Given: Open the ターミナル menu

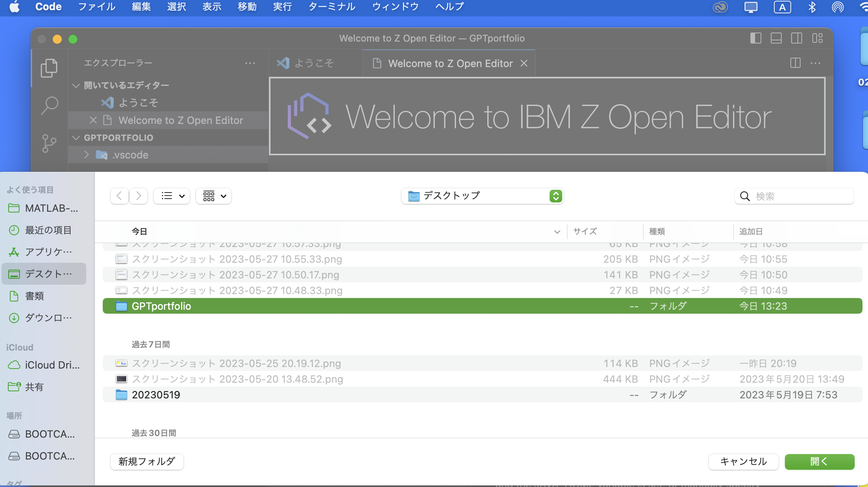Looking at the screenshot, I should pos(331,7).
